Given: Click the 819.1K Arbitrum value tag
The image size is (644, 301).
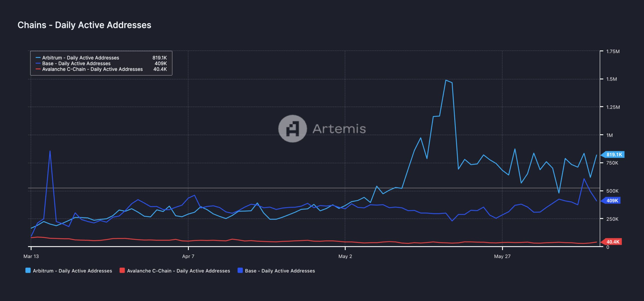Looking at the screenshot, I should tap(614, 155).
